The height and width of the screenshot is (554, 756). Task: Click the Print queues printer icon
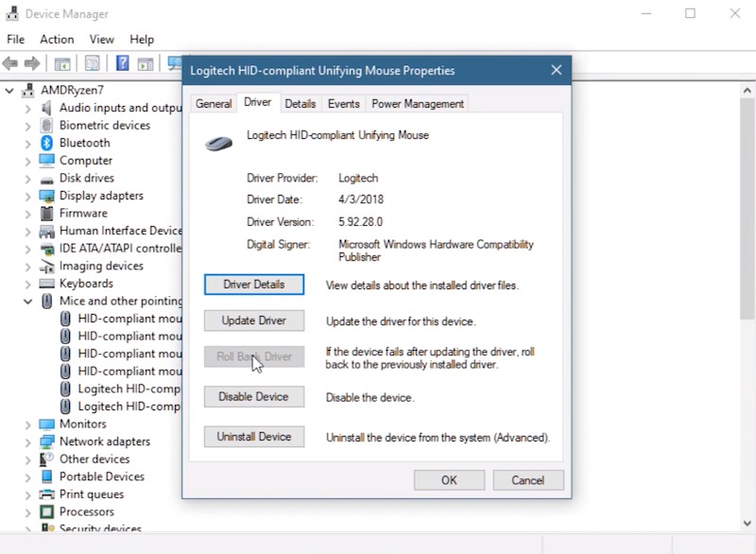pyautogui.click(x=46, y=494)
